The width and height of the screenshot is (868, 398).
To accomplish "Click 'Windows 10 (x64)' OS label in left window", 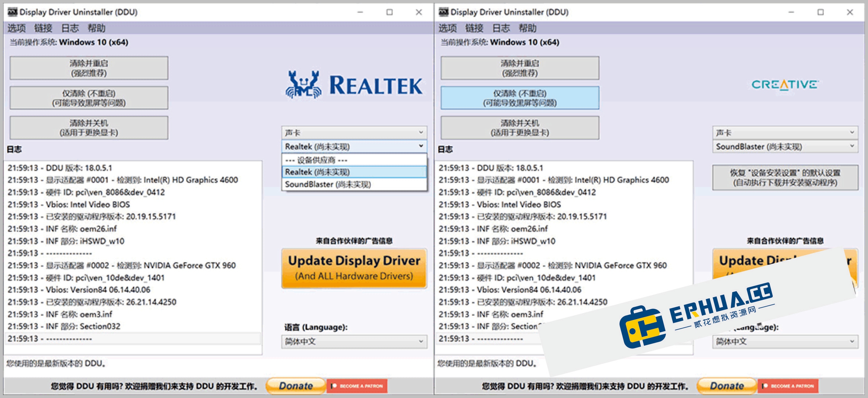I will [93, 42].
